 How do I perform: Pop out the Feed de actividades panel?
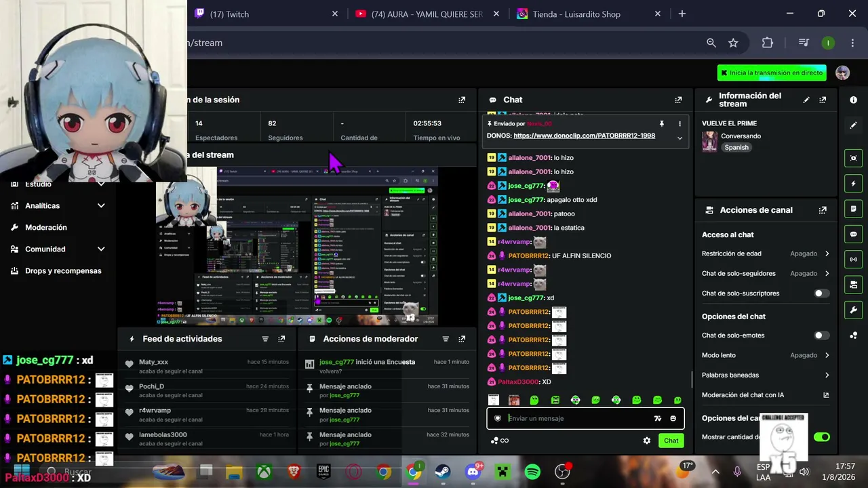(x=281, y=339)
